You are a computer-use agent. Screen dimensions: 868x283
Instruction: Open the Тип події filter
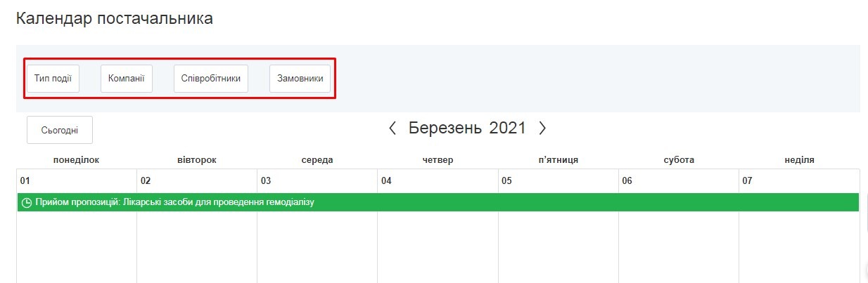[x=53, y=79]
